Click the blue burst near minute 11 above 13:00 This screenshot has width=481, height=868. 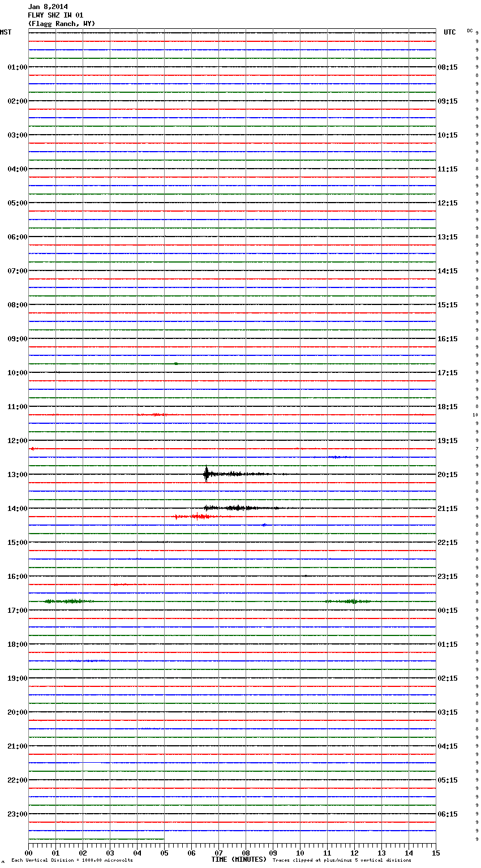[338, 457]
